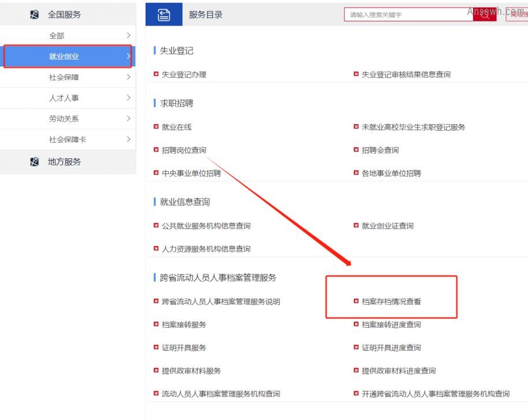Open the 招聘岗位查询 link
Image resolution: width=528 pixels, height=420 pixels.
[184, 150]
